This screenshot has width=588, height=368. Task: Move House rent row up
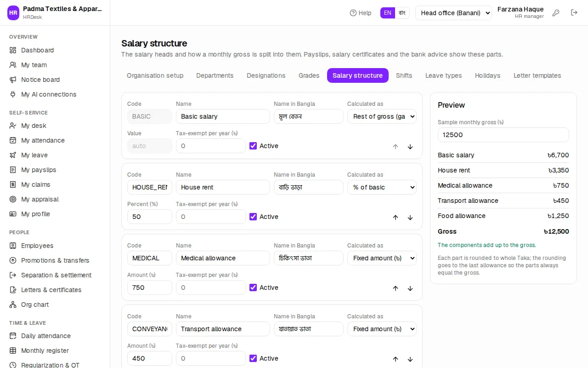tap(396, 218)
